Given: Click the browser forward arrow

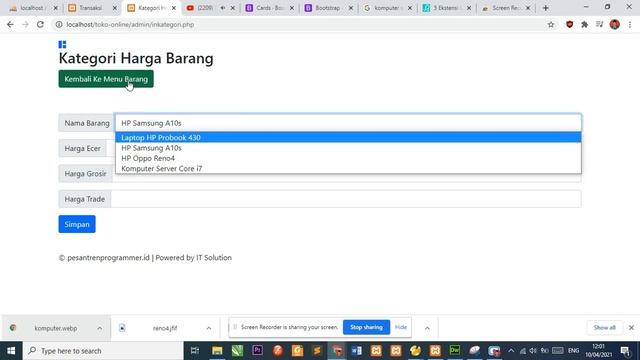Looking at the screenshot, I should (25, 24).
